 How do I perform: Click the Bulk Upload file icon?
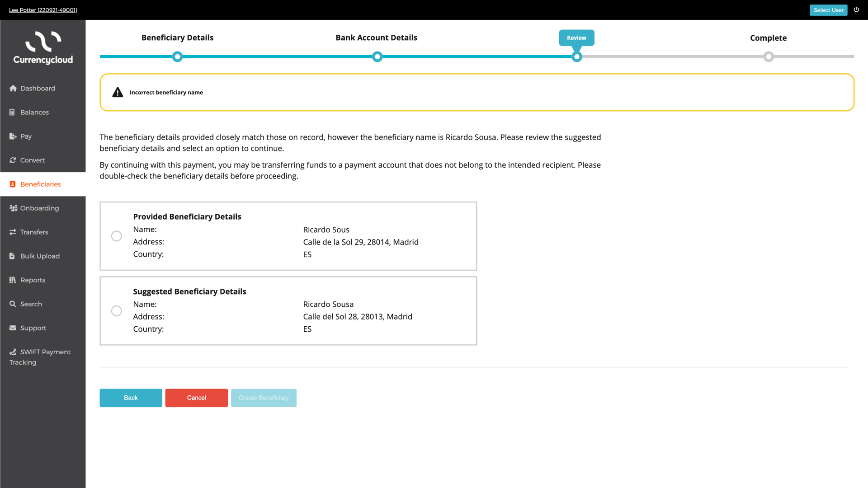coord(12,256)
